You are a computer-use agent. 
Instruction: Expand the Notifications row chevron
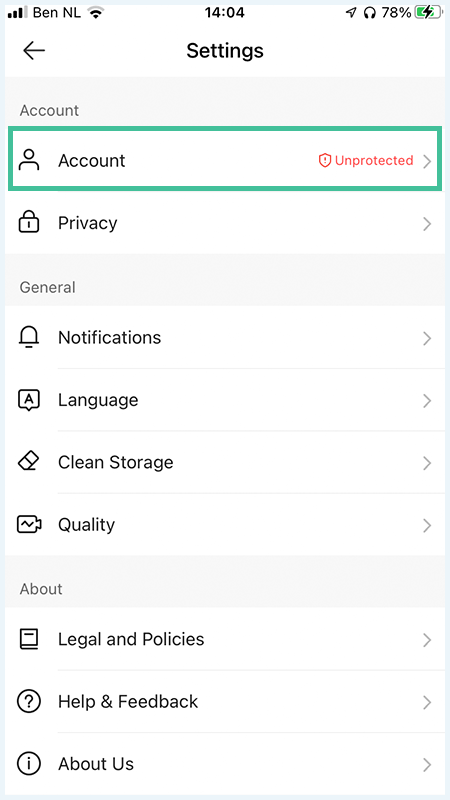tap(427, 338)
